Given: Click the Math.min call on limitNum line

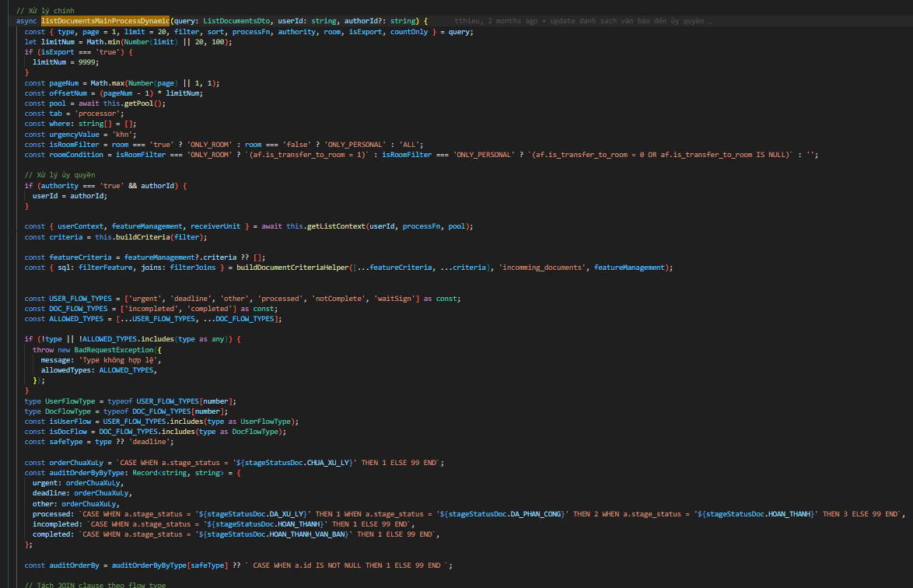Looking at the screenshot, I should coord(103,41).
